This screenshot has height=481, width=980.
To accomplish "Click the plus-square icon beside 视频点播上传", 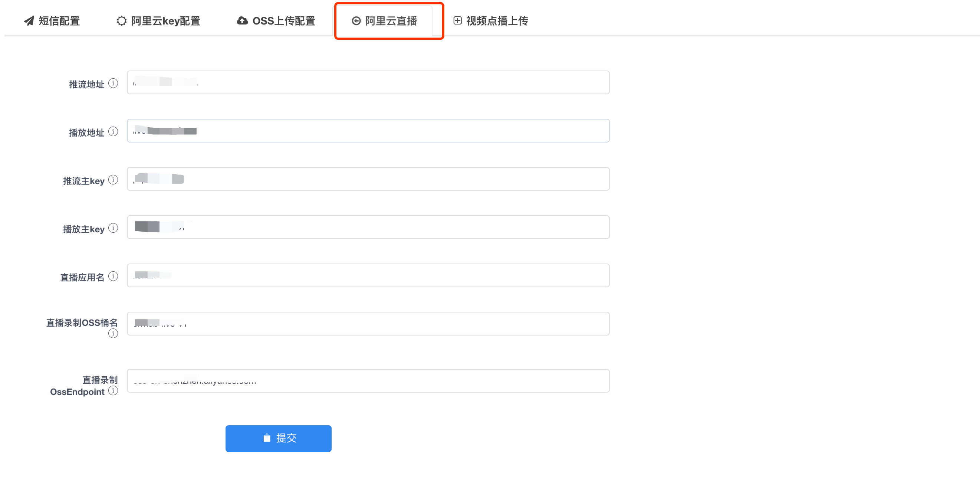I will 458,20.
